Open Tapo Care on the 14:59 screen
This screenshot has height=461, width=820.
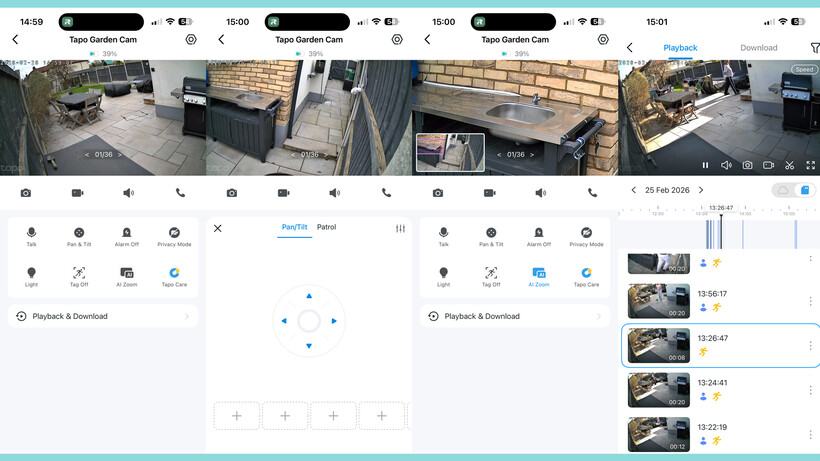174,276
